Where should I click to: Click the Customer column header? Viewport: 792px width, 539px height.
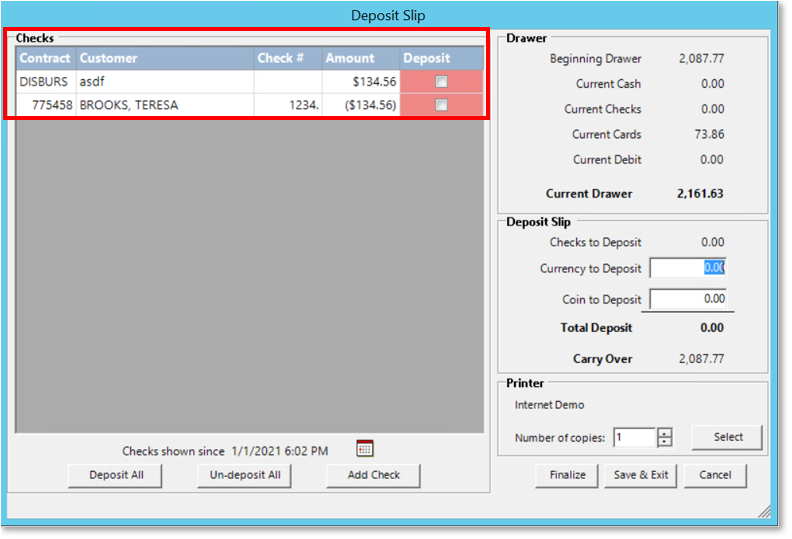pos(165,58)
